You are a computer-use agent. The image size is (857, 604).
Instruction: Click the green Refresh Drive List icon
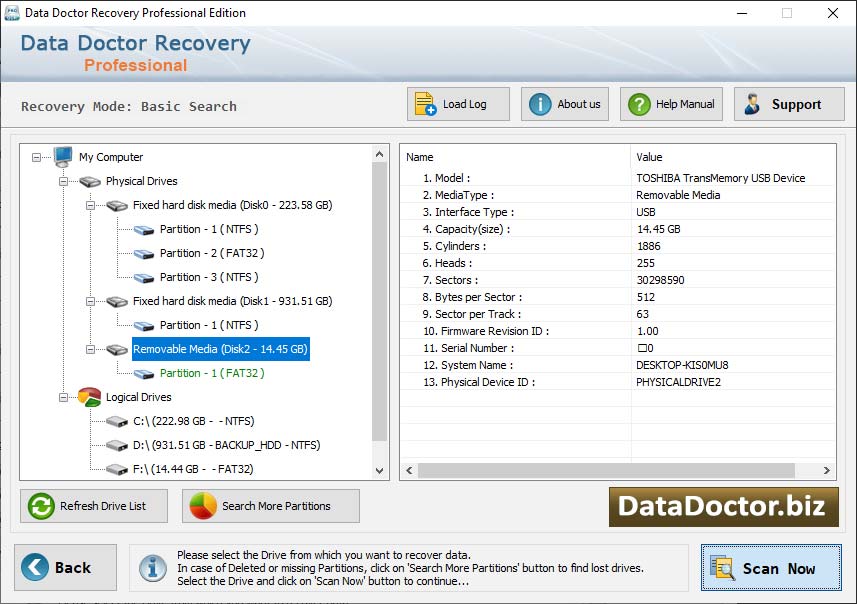[41, 506]
